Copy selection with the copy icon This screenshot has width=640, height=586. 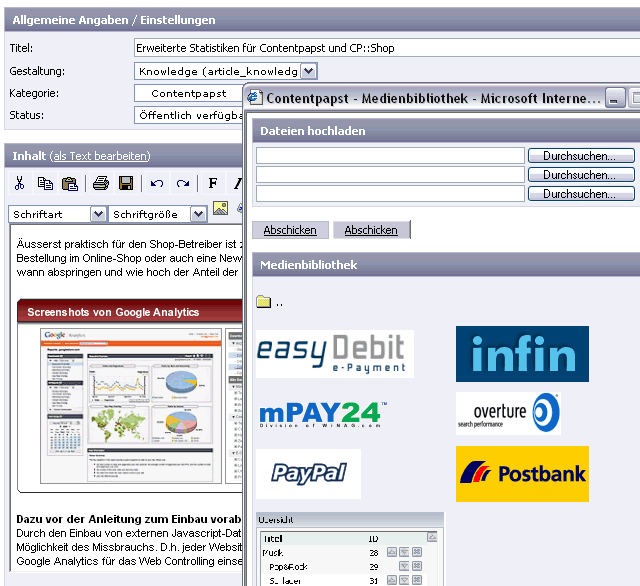coord(45,183)
